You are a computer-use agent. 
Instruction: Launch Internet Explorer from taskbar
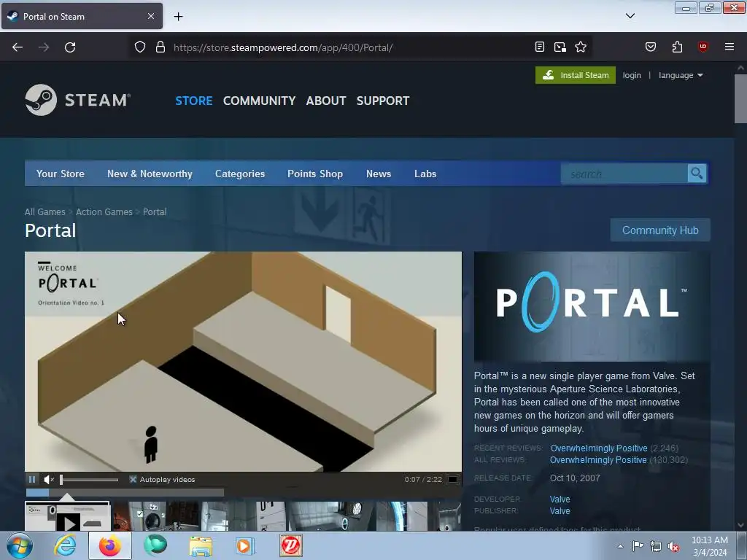(x=65, y=545)
